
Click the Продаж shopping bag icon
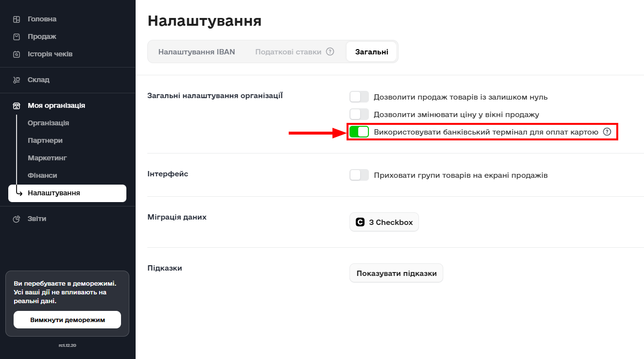click(17, 37)
